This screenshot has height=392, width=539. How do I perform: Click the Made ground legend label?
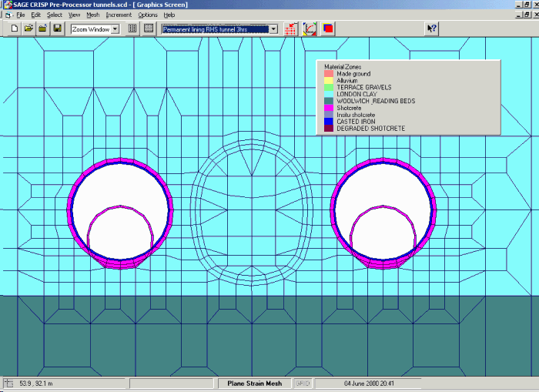(x=353, y=74)
